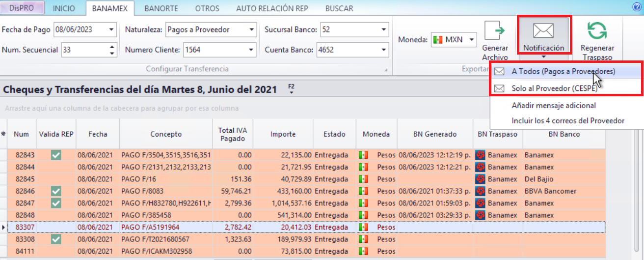Click the Generar Archivo export icon
This screenshot has width=644, height=260.
pos(495,31)
